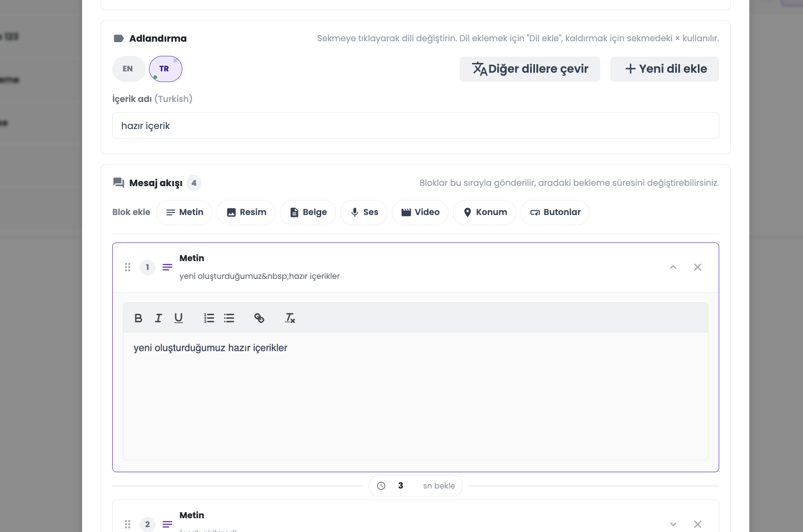The height and width of the screenshot is (532, 803).
Task: Toggle bold formatting in editor
Action: [138, 318]
